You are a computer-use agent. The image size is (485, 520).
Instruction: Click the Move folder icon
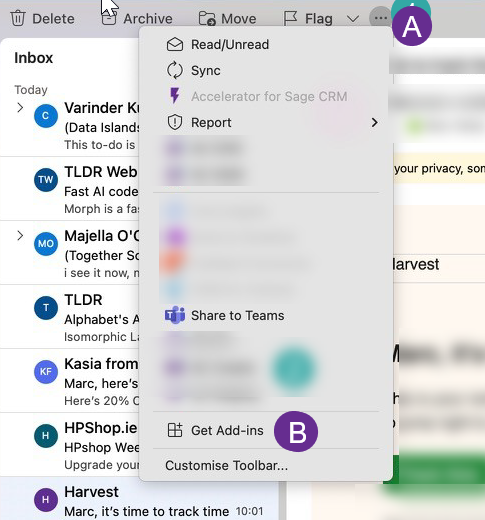(x=207, y=19)
